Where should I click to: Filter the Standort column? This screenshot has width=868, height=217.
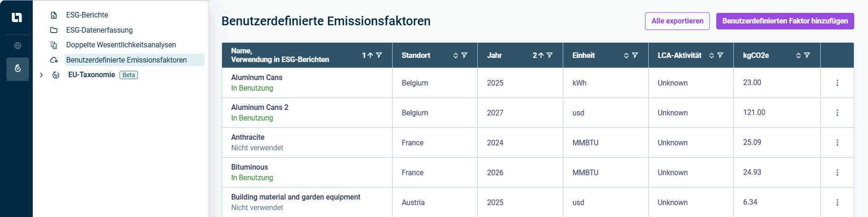coord(464,55)
